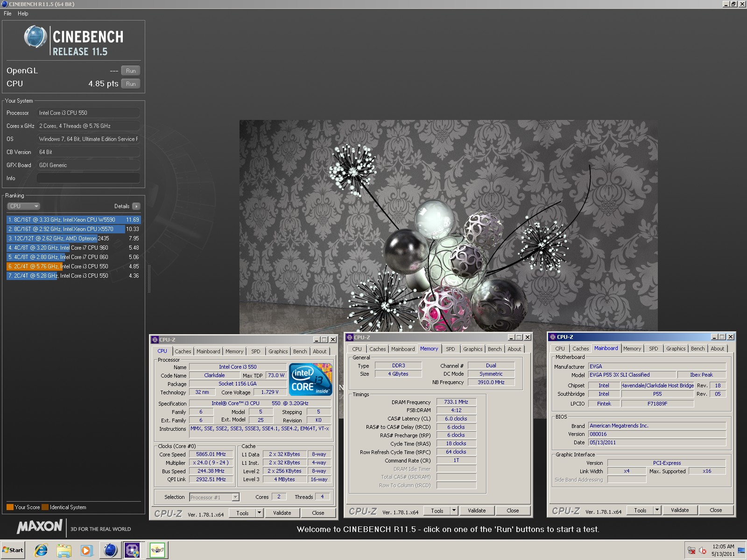747x560 pixels.
Task: Expand Tools arrow in CPU-Z Memory-tab window
Action: tap(454, 511)
